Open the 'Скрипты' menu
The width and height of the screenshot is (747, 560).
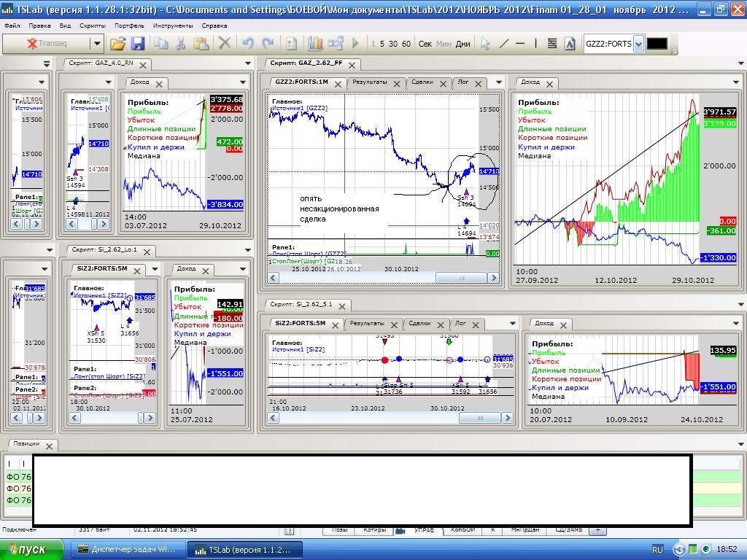tap(93, 26)
